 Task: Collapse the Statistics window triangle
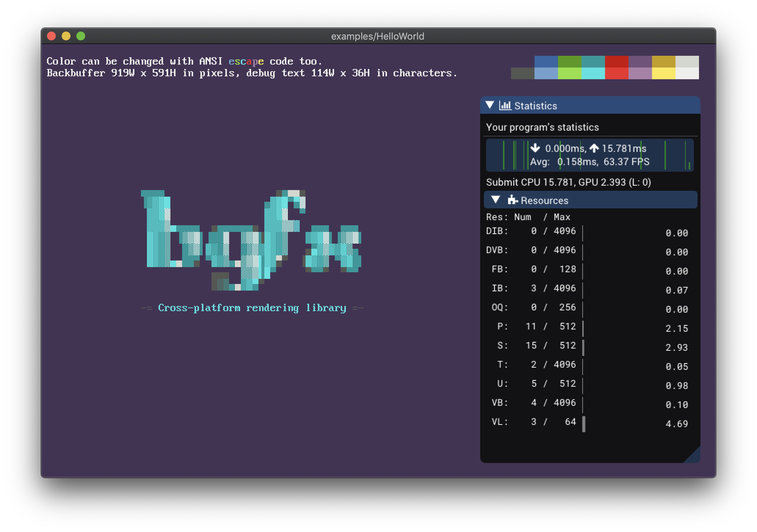489,105
